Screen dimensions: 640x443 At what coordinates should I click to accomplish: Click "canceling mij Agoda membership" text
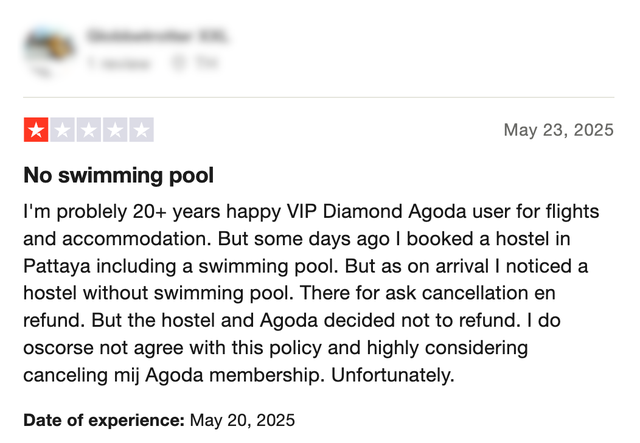tap(174, 375)
